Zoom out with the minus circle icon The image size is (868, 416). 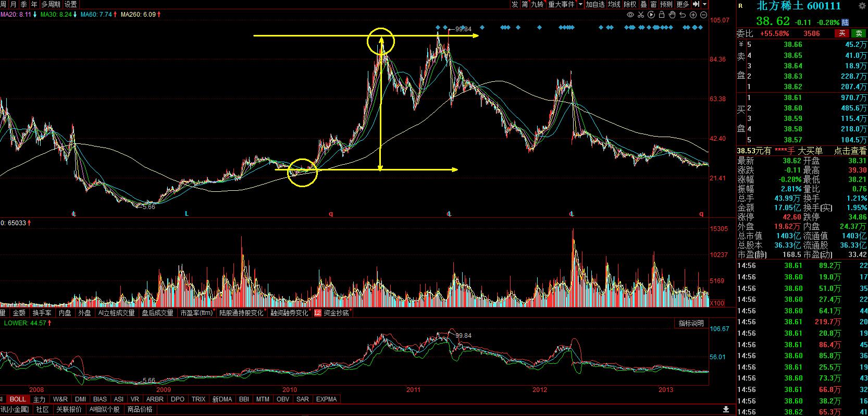tap(703, 15)
